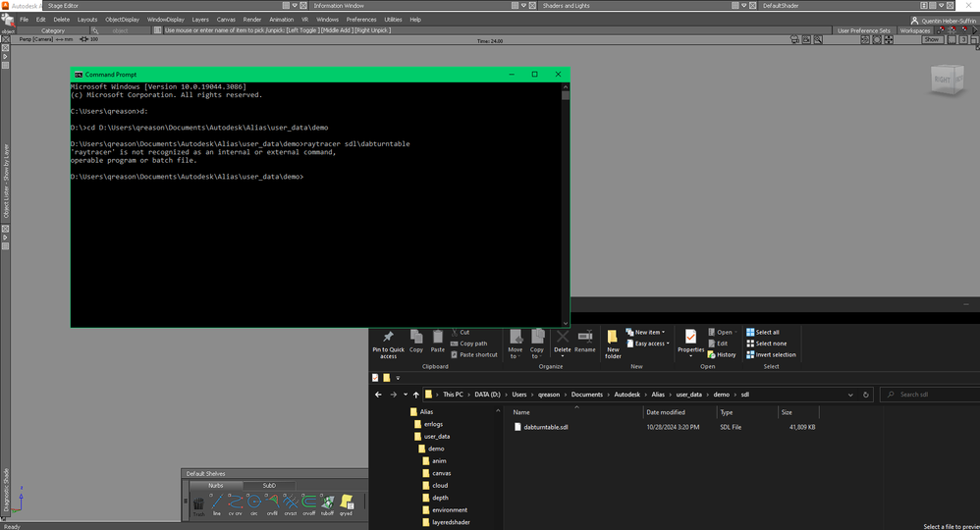980x530 pixels.
Task: Refresh the Explorer sdl folder
Action: [866, 395]
